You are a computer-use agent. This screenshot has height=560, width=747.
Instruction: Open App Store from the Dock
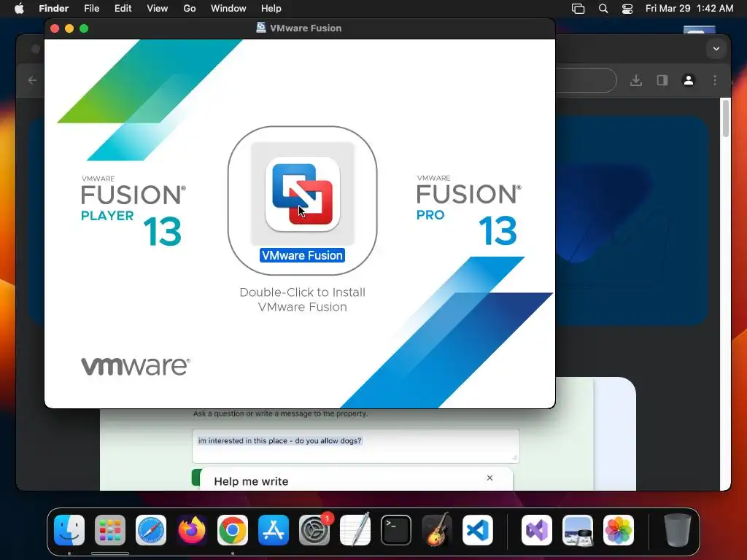click(274, 530)
